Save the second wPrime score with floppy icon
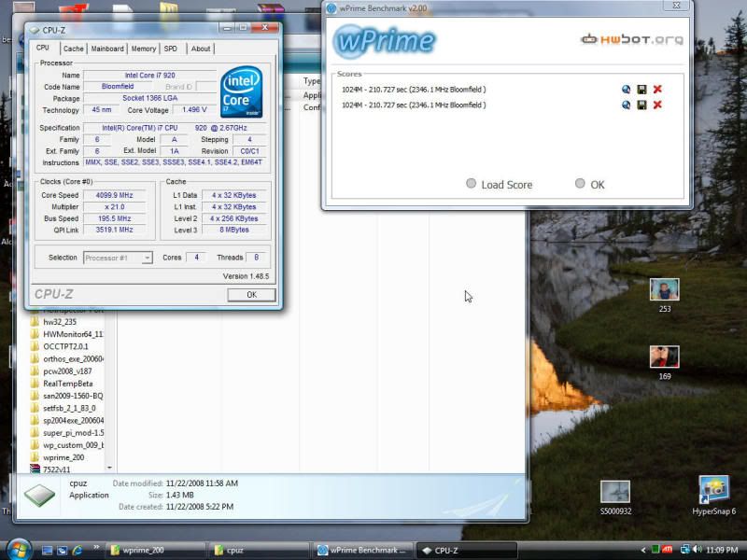The height and width of the screenshot is (560, 747). 641,105
